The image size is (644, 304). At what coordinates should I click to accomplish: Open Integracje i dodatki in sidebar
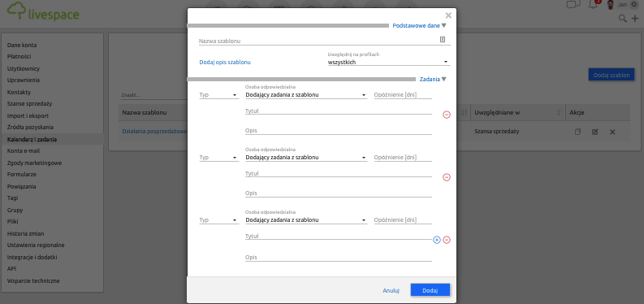[32, 257]
